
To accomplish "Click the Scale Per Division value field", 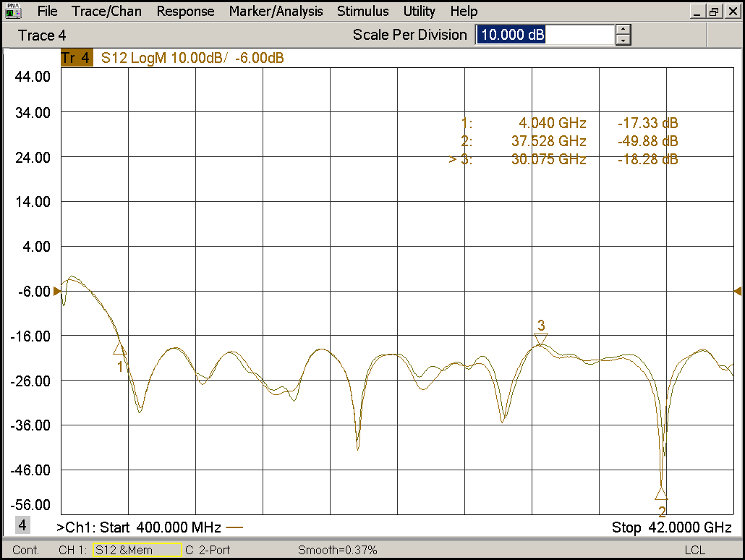I will coord(545,35).
